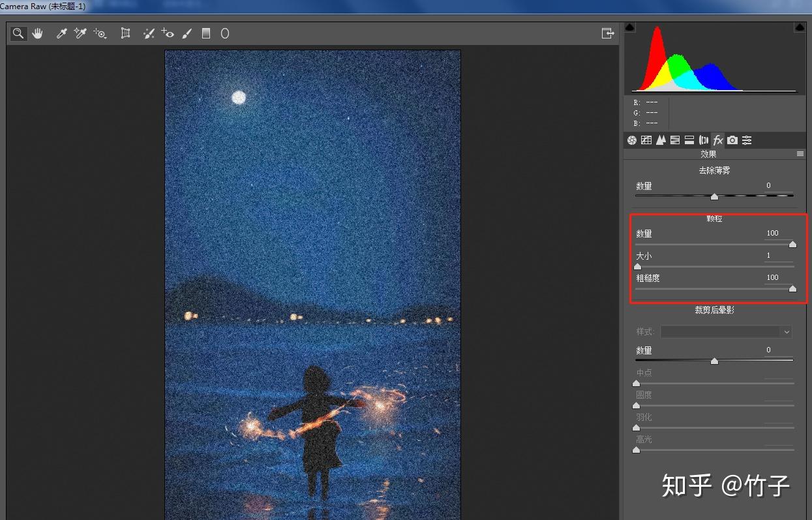Click the 高光 slider handle
The image size is (812, 520).
click(636, 450)
